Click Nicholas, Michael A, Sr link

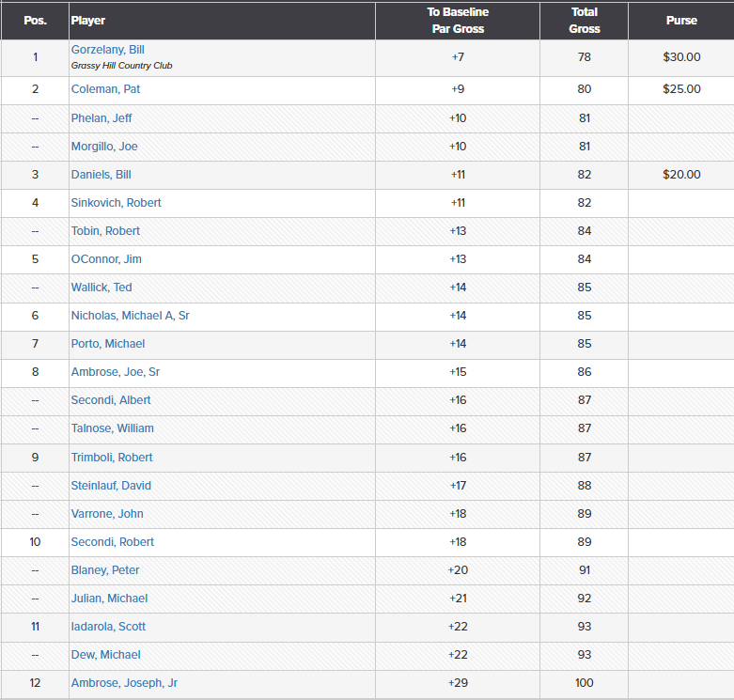point(130,316)
